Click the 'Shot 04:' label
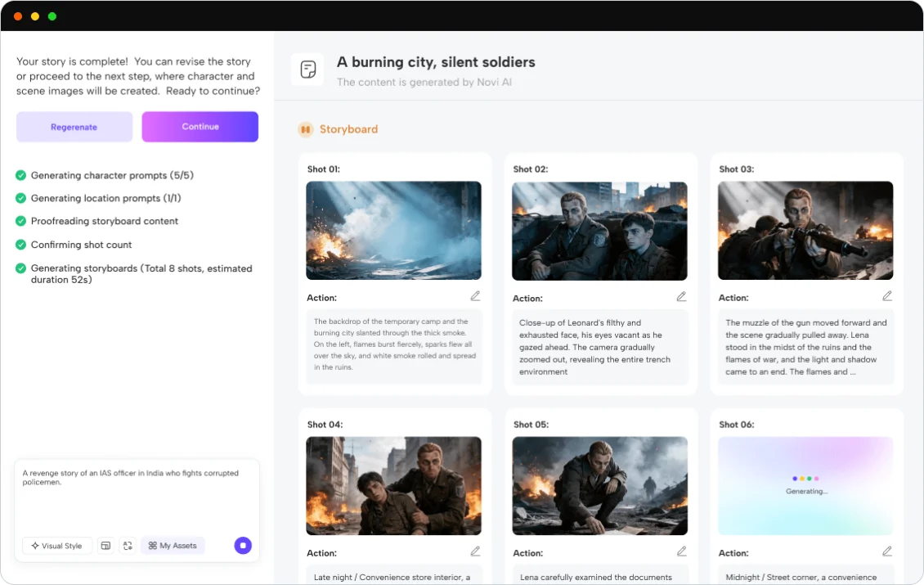This screenshot has width=924, height=585. (x=325, y=425)
